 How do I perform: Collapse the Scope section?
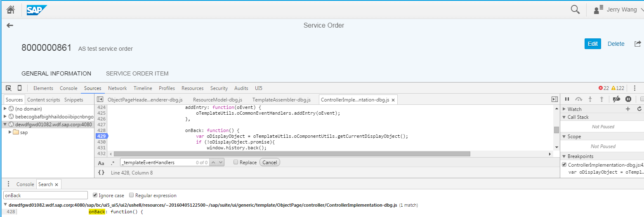click(x=564, y=137)
